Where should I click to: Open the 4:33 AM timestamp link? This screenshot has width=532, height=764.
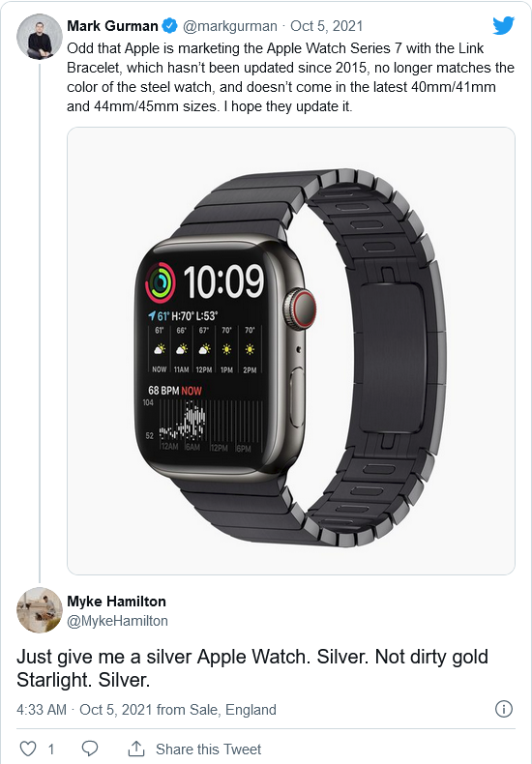pos(42,710)
